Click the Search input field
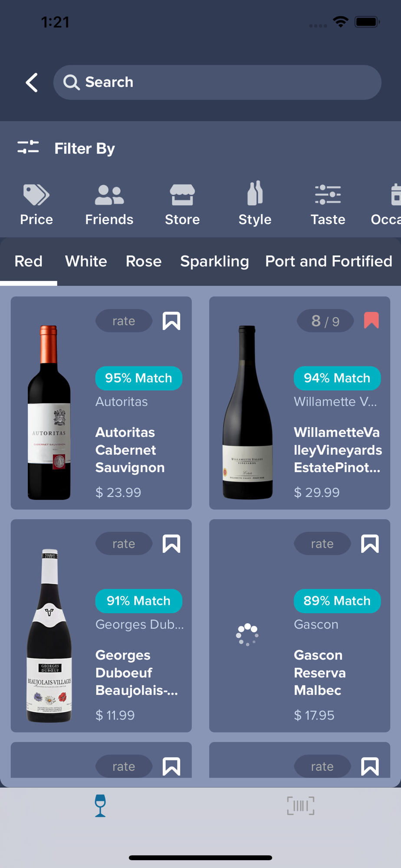 click(x=217, y=82)
